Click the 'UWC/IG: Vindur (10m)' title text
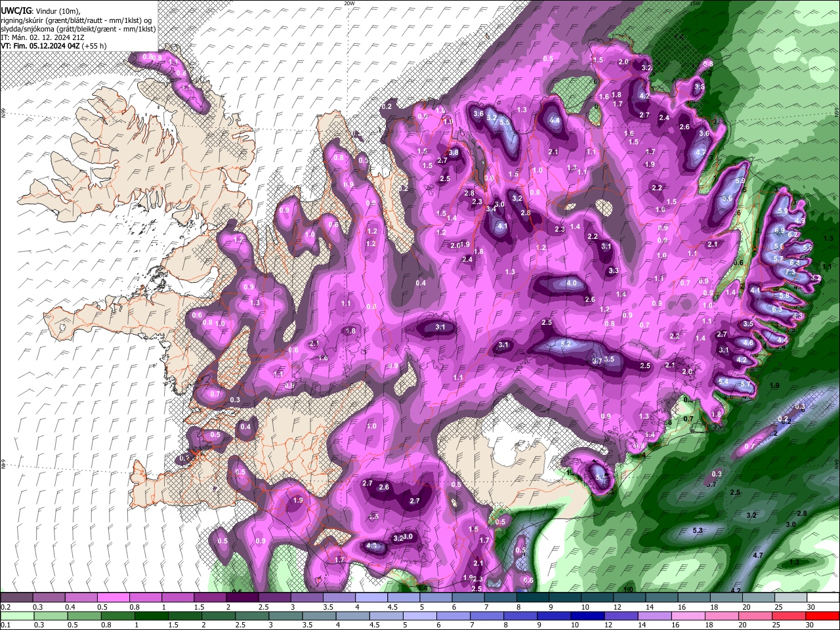Viewport: 840px width, 630px height. click(x=40, y=10)
